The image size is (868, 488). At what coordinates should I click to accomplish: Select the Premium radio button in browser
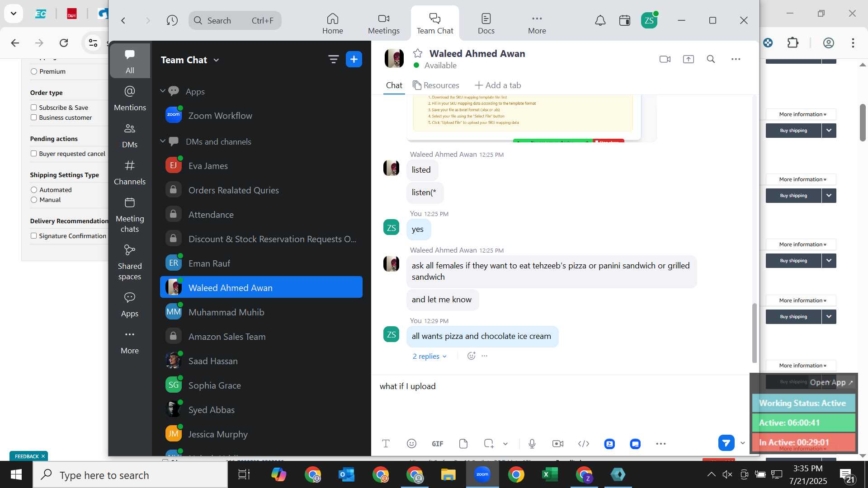pyautogui.click(x=34, y=71)
